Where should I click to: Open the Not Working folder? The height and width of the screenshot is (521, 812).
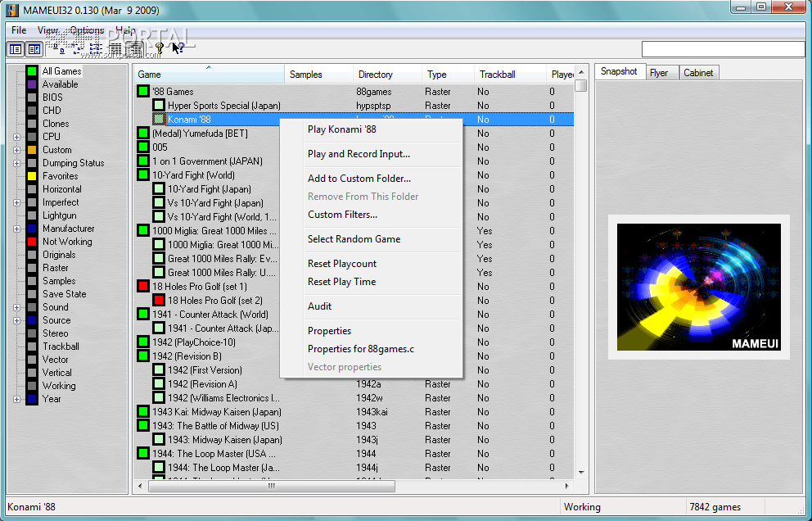coord(67,242)
